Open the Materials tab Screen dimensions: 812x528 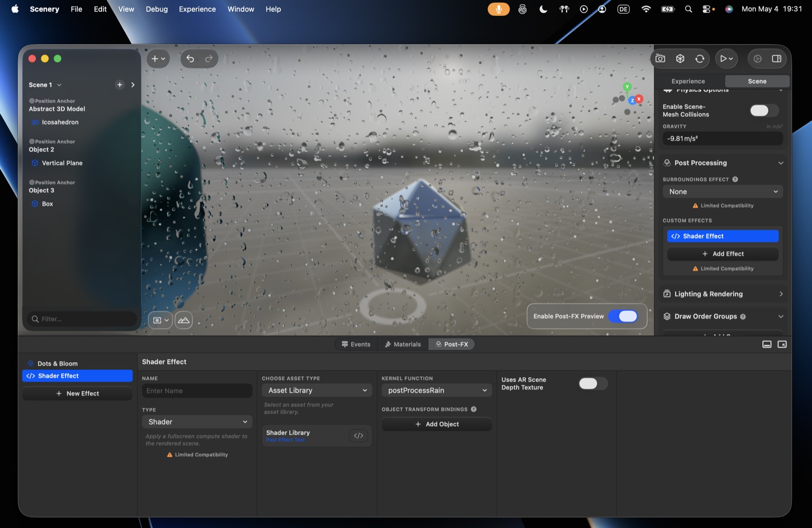(x=403, y=344)
